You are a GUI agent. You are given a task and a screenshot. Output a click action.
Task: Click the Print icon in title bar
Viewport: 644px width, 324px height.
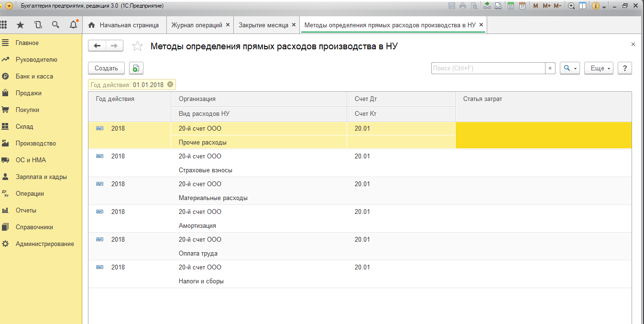463,6
